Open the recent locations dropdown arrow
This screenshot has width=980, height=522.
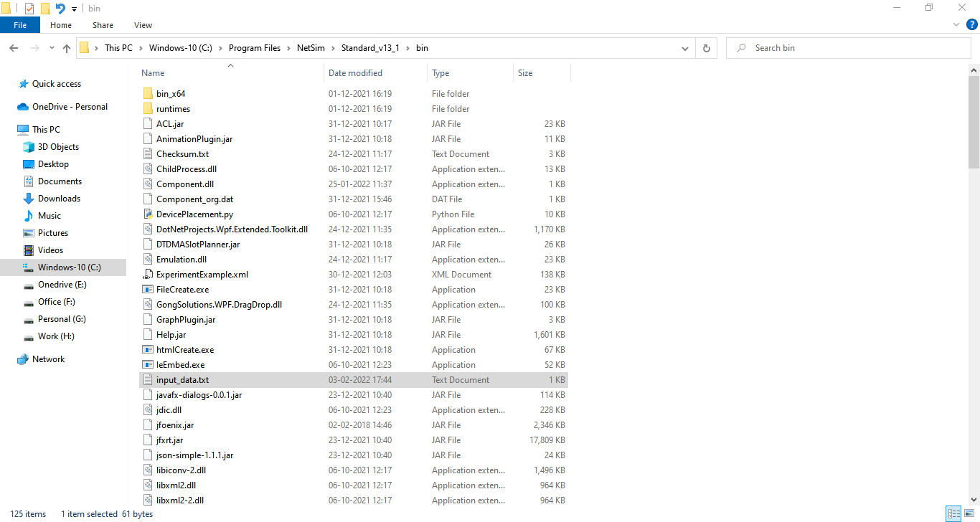click(x=52, y=48)
